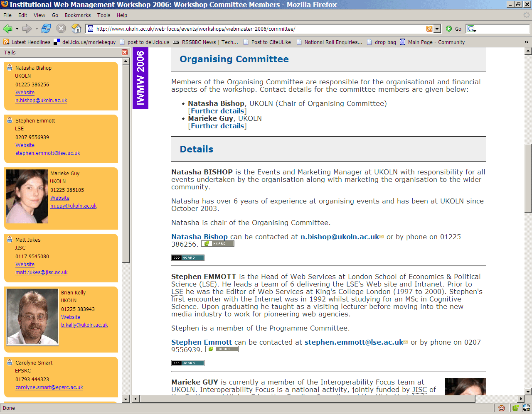The height and width of the screenshot is (414, 532).
Task: Open the Bookmarks menu
Action: pos(78,15)
